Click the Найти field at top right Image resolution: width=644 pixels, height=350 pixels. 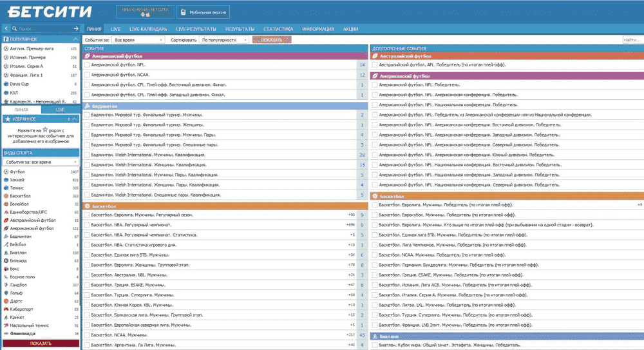point(632,40)
